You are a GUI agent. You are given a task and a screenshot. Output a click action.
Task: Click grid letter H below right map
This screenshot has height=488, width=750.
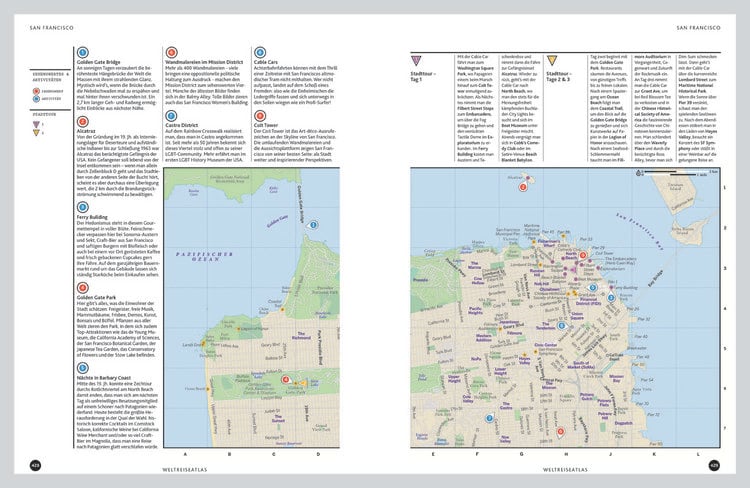[566, 454]
